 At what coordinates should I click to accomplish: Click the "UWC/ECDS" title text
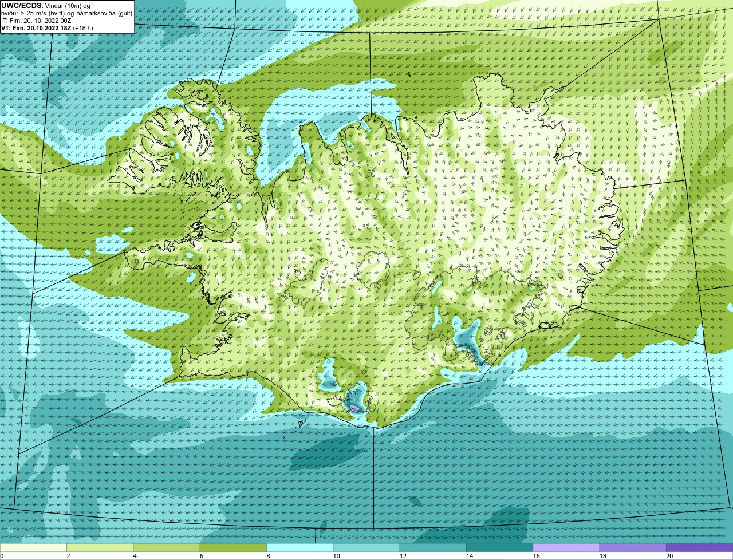pyautogui.click(x=21, y=6)
